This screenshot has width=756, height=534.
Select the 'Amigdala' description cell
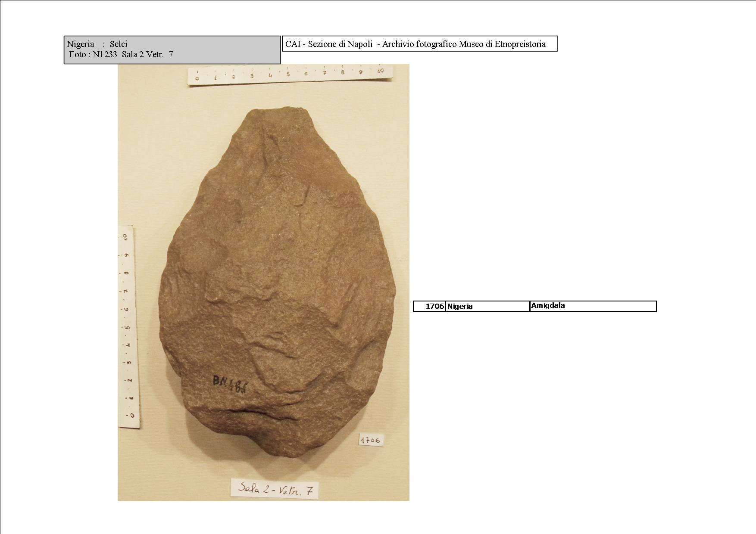(x=593, y=306)
